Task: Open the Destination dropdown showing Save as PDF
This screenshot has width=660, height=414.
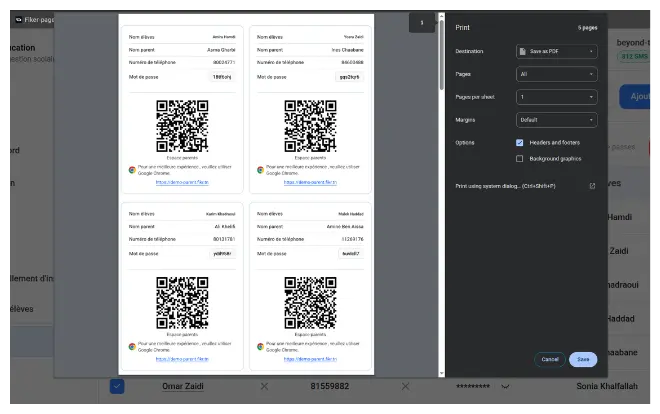Action: (x=556, y=51)
